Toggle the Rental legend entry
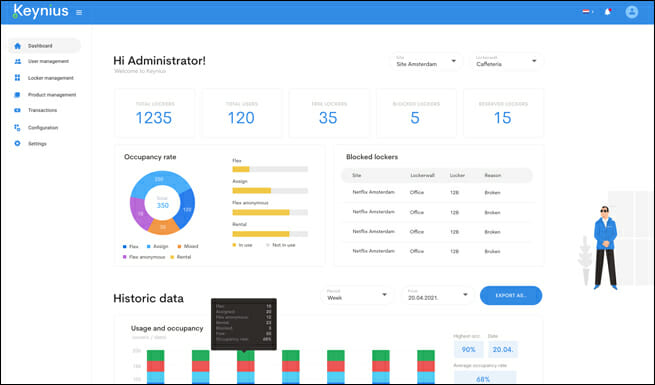This screenshot has height=385, width=655. [181, 257]
